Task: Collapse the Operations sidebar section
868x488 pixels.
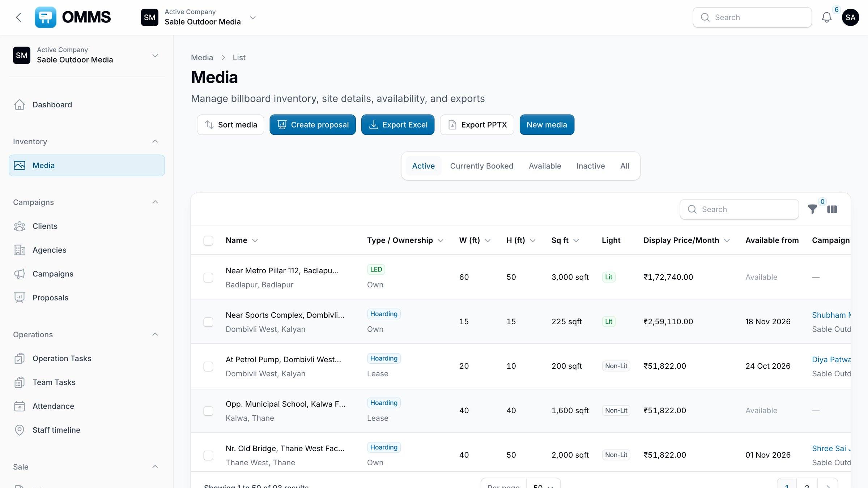Action: [x=155, y=334]
